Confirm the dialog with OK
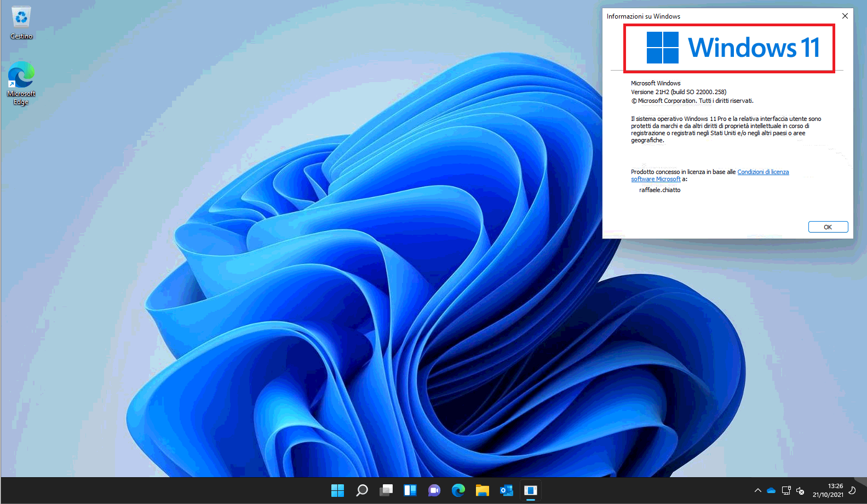The width and height of the screenshot is (867, 504). (828, 227)
